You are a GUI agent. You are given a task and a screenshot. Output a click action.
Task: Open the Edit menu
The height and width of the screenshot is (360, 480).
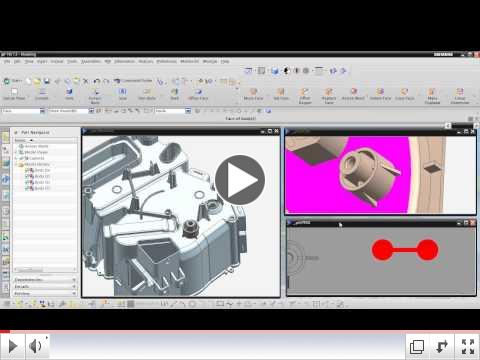point(17,62)
